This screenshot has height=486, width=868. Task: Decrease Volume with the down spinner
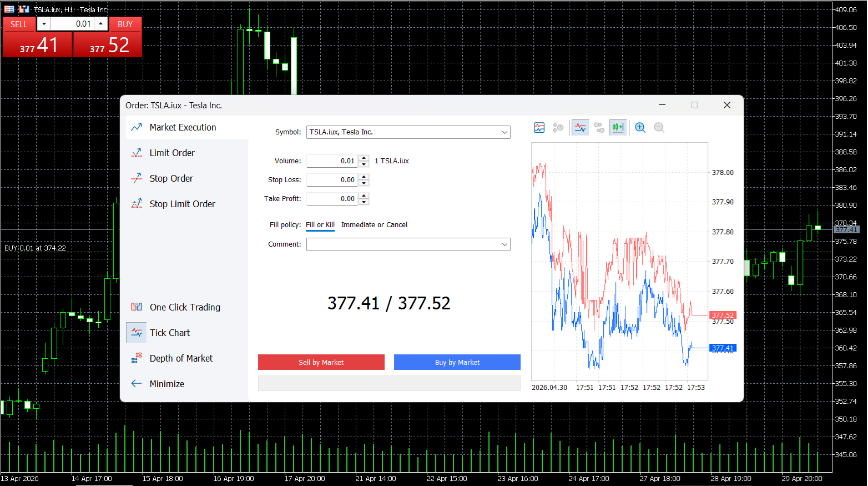point(364,164)
